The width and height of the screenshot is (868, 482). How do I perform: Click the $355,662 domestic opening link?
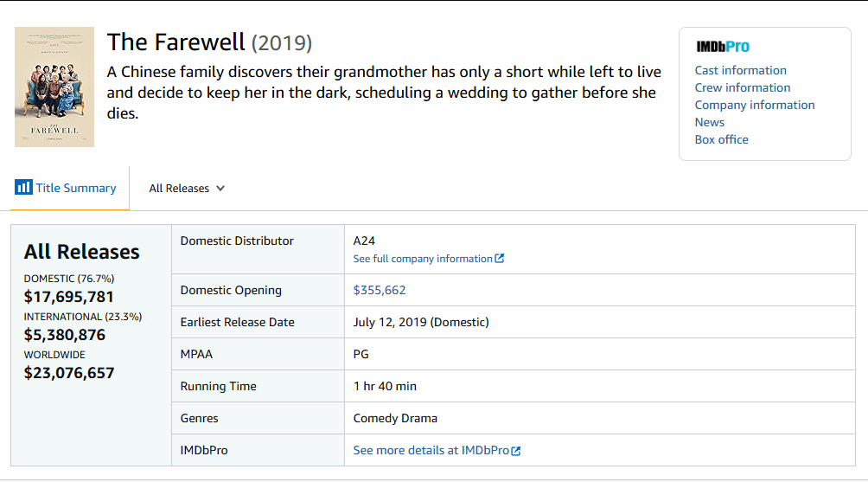pos(380,290)
